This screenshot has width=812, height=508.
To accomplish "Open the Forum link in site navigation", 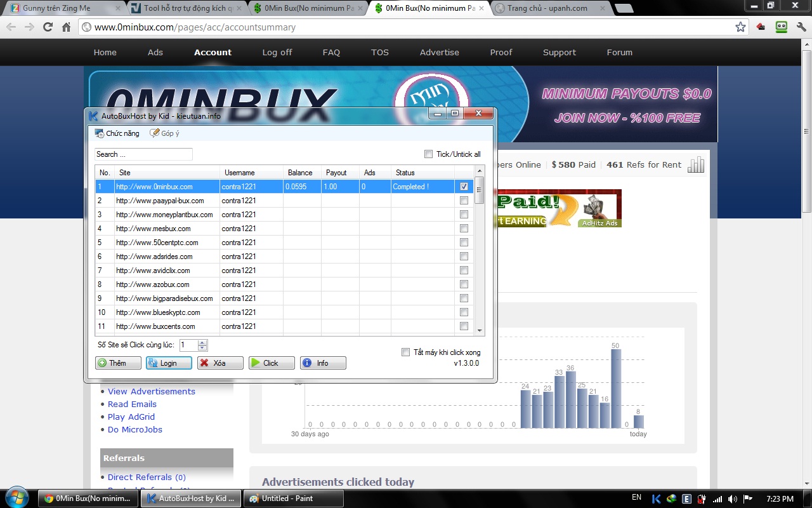I will tap(619, 53).
